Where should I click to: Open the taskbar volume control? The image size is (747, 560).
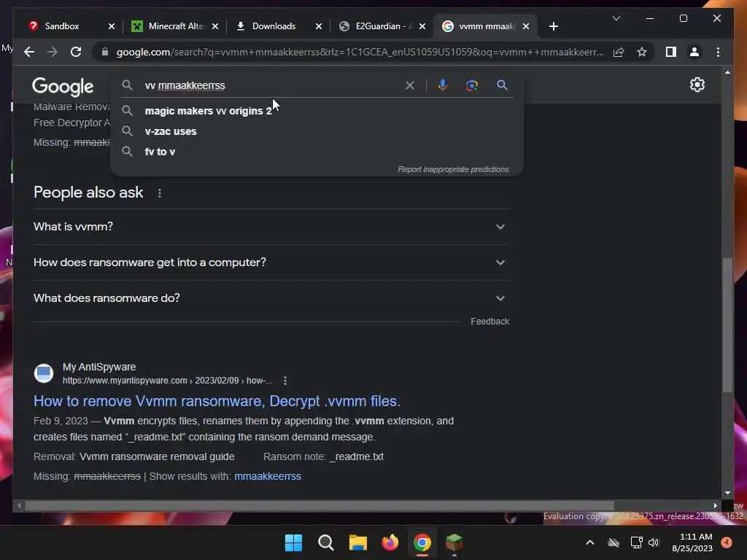(654, 542)
